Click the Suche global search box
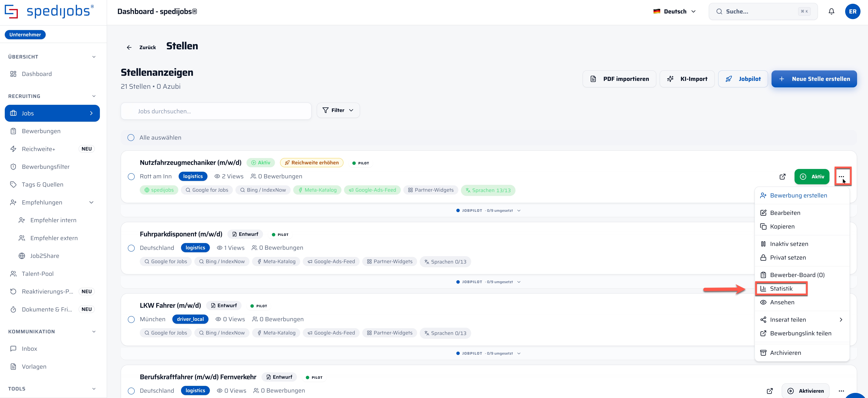The width and height of the screenshot is (868, 398). [x=763, y=11]
